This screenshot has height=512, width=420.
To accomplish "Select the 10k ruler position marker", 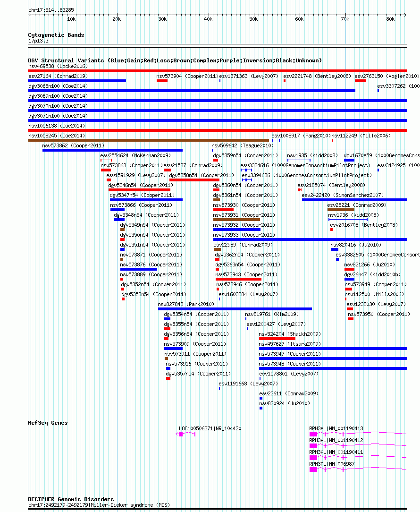I will 71,19.
